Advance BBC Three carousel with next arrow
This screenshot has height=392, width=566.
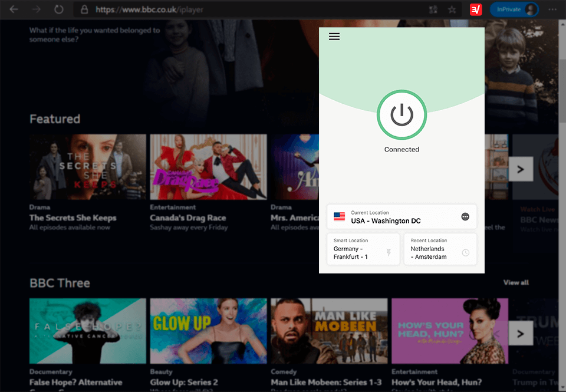click(x=521, y=333)
